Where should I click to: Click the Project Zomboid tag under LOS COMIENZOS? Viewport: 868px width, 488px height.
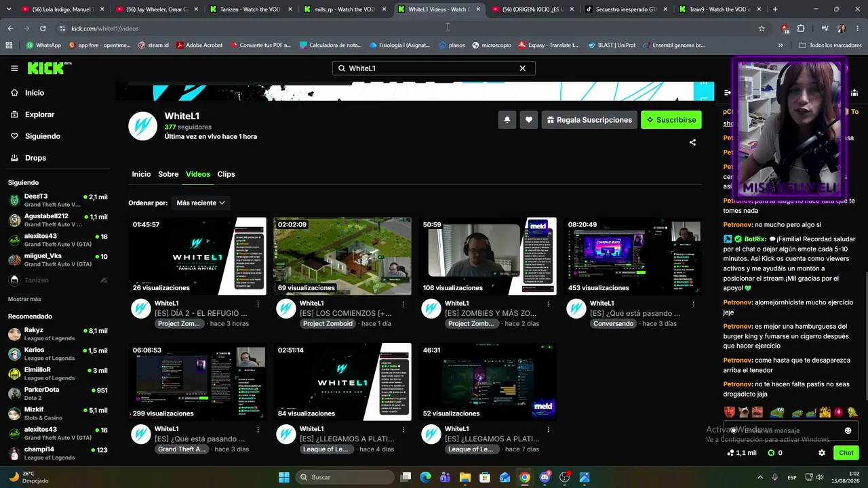click(328, 324)
